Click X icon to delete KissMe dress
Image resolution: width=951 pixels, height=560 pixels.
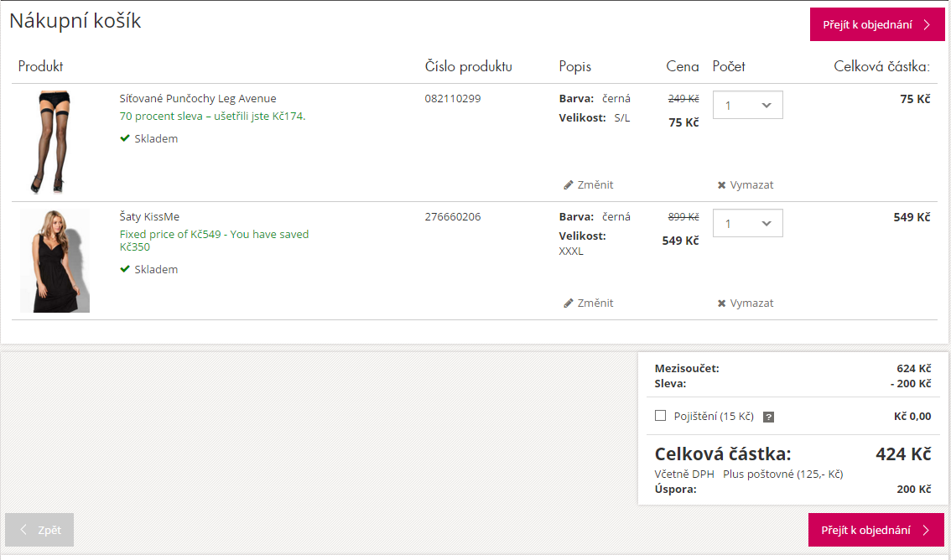coord(722,303)
